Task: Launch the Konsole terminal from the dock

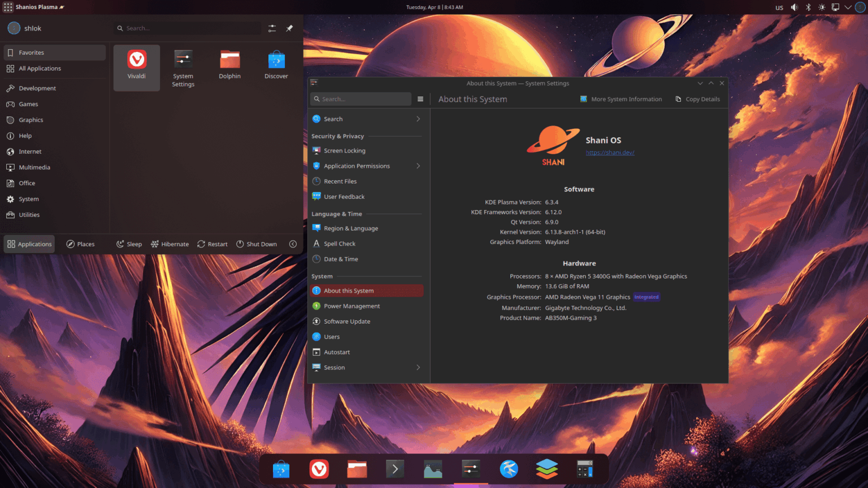Action: tap(394, 469)
